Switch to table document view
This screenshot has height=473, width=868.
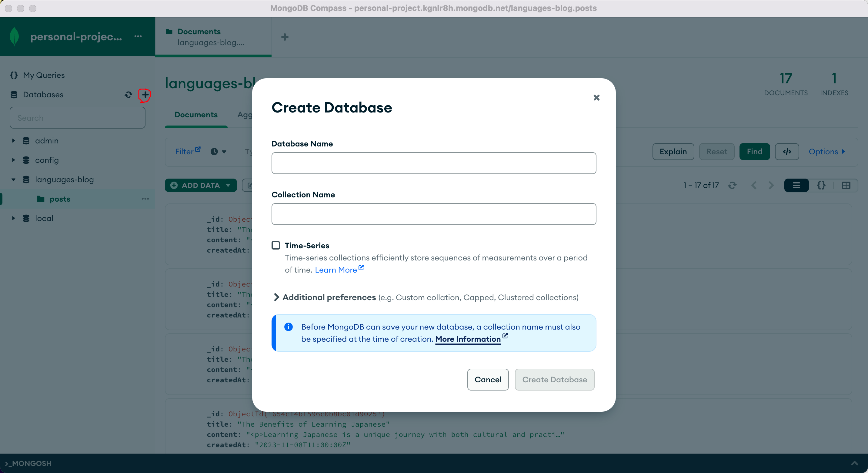coord(846,185)
